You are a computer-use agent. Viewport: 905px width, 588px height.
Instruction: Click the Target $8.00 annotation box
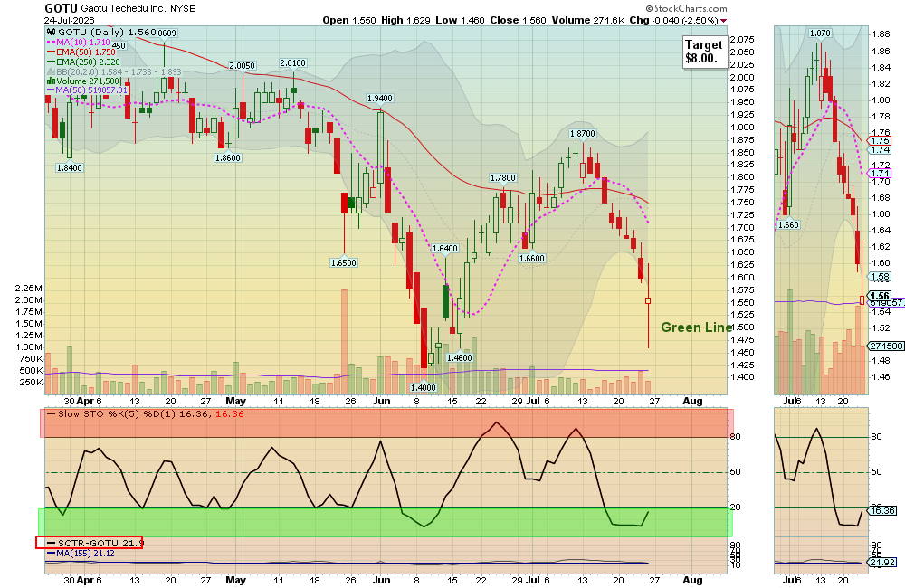pos(704,52)
